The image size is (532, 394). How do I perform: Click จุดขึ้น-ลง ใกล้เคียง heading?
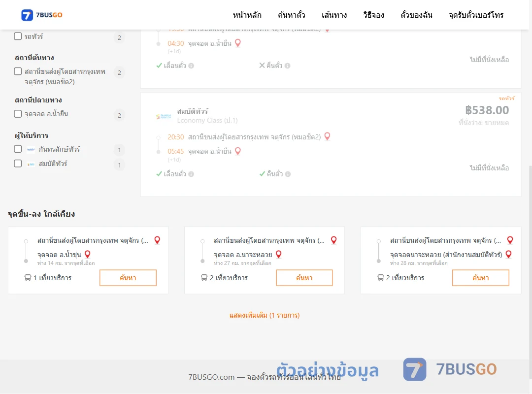(41, 214)
